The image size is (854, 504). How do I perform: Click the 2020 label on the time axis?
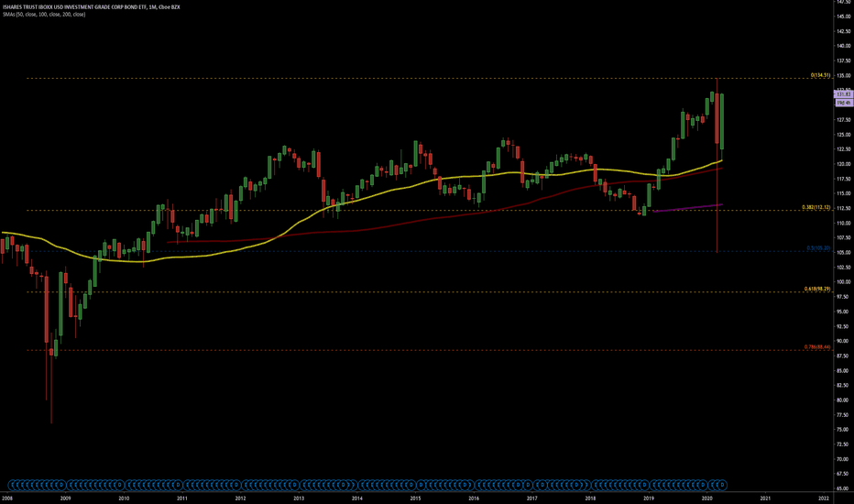[706, 498]
